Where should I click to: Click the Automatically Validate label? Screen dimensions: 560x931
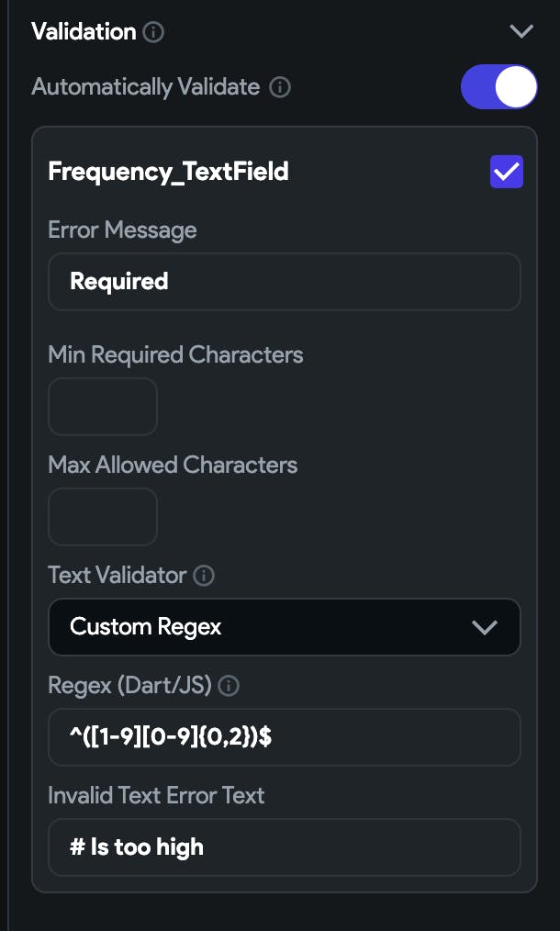pyautogui.click(x=145, y=87)
